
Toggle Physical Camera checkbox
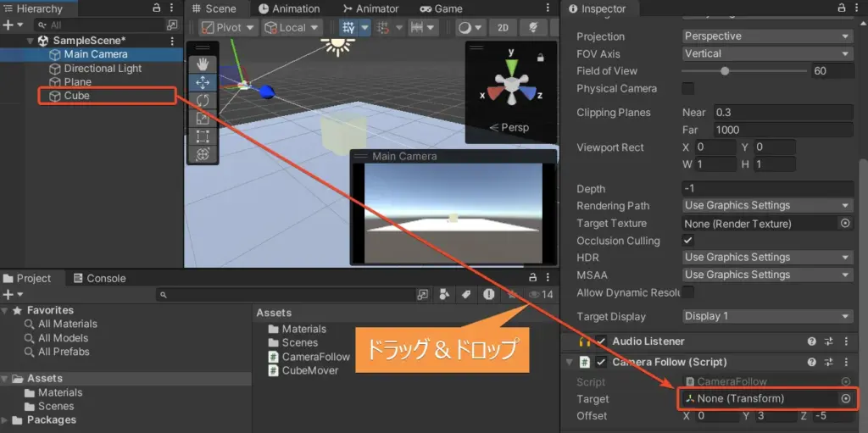688,89
